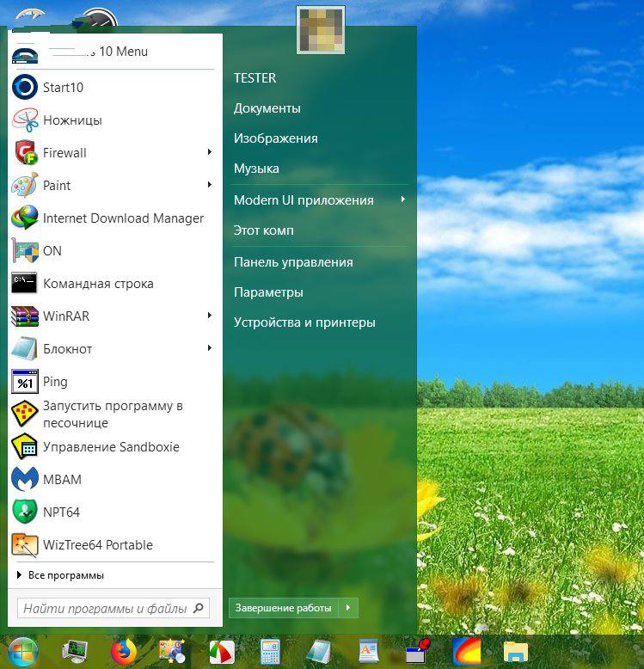Launch MBAM Malwarebytes app
644x669 pixels.
[62, 480]
